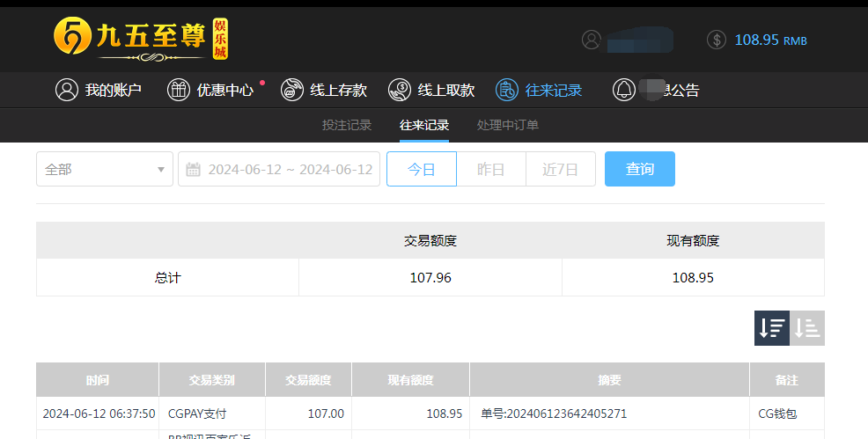Open 优惠中心 gift icon
This screenshot has height=439, width=868.
[x=179, y=90]
